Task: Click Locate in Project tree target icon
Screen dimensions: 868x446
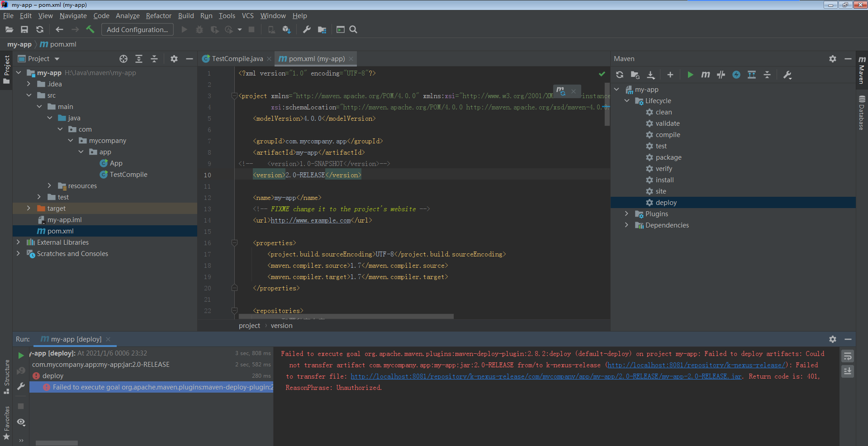Action: tap(123, 59)
